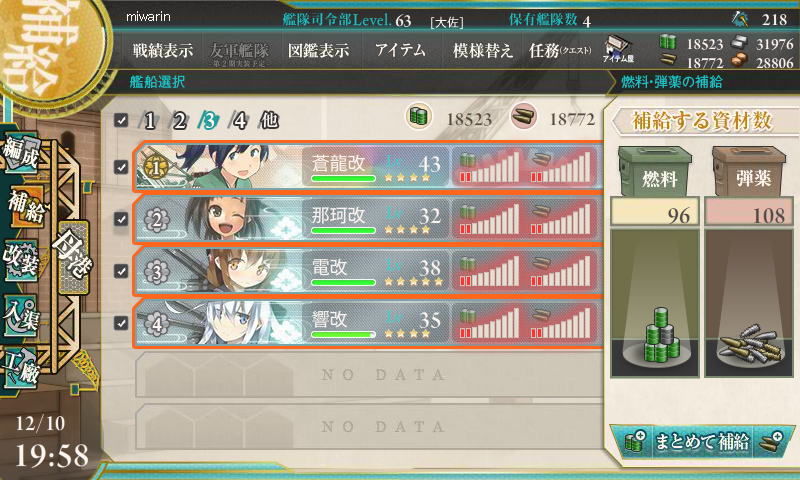
Task: Open the 任務 quest menu
Action: pos(560,50)
